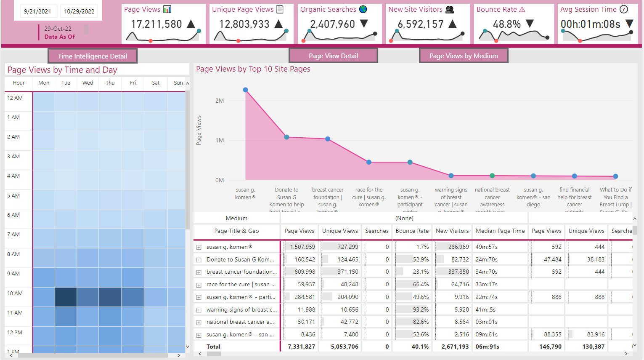Screen dimensions: 644x360
Task: Expand the 'breast cancer foundation...' row
Action: (x=199, y=272)
